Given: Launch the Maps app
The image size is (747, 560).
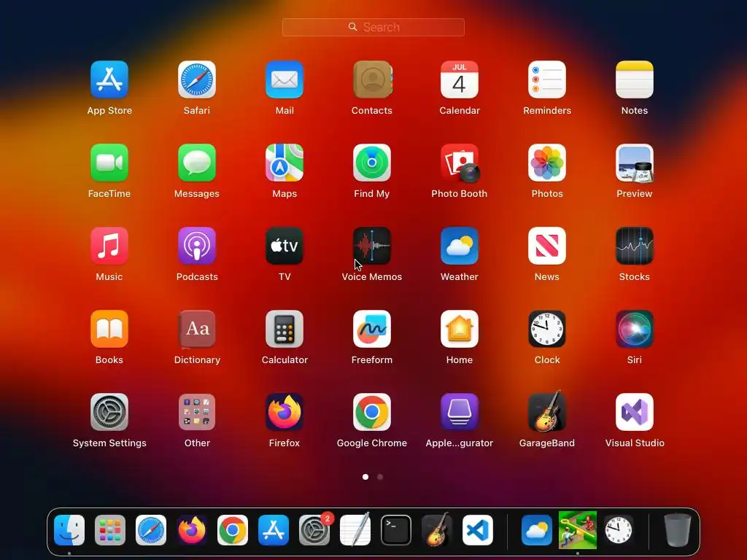Looking at the screenshot, I should (x=285, y=163).
